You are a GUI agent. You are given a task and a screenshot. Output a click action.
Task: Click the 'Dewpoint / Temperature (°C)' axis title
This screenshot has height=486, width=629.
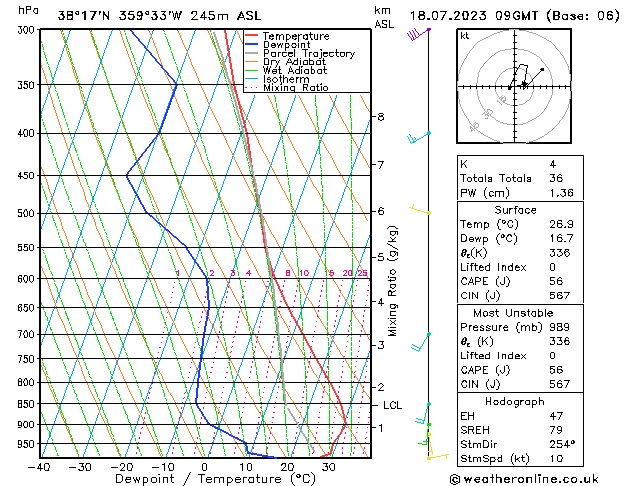click(x=216, y=479)
